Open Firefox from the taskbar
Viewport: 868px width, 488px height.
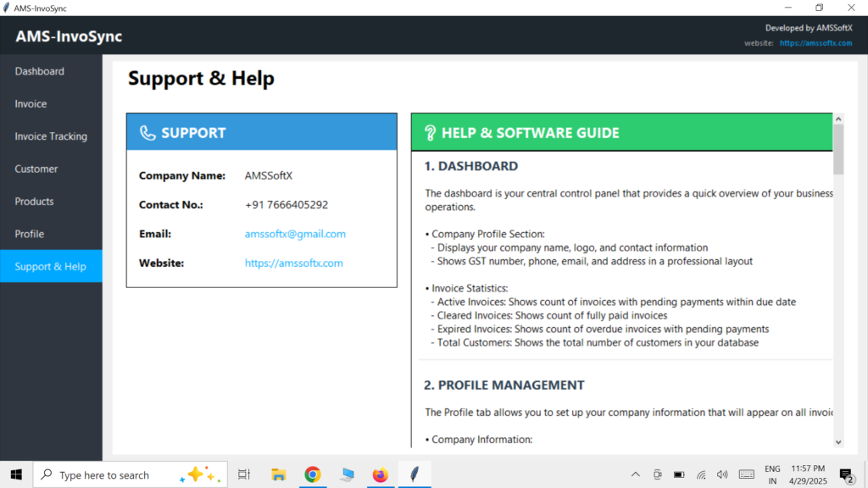click(x=381, y=474)
